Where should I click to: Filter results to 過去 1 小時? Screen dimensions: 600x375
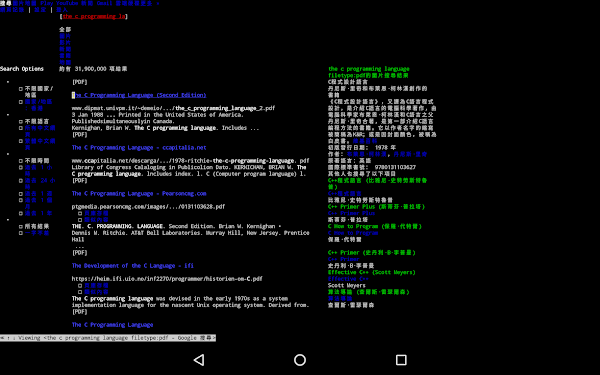(x=39, y=170)
